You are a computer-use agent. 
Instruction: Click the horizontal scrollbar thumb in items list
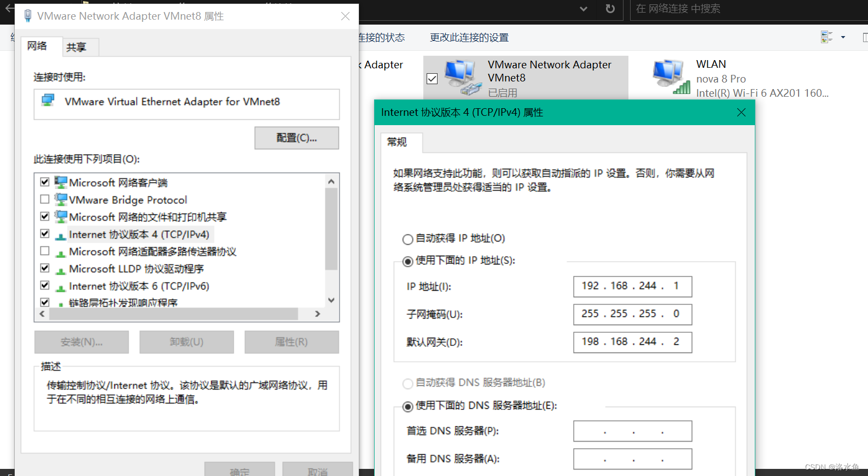click(x=174, y=314)
